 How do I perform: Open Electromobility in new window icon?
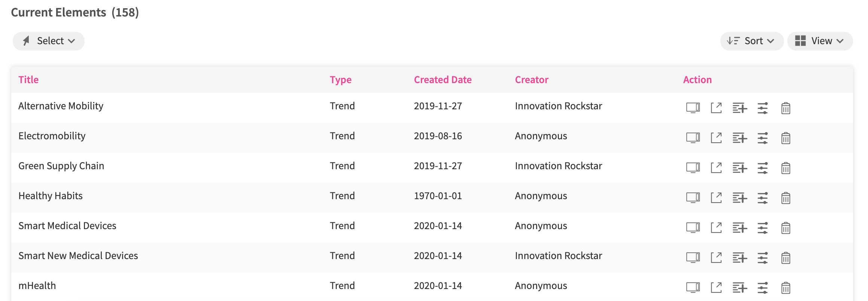(716, 138)
